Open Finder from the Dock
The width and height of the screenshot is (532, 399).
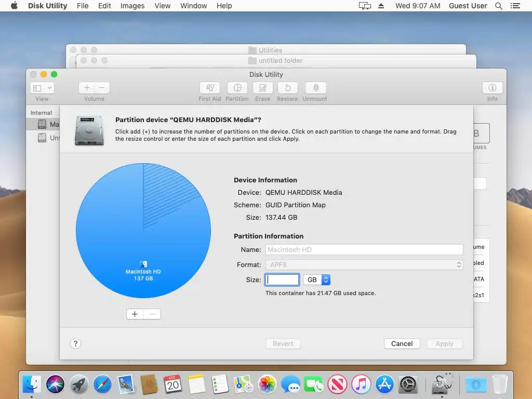point(32,384)
